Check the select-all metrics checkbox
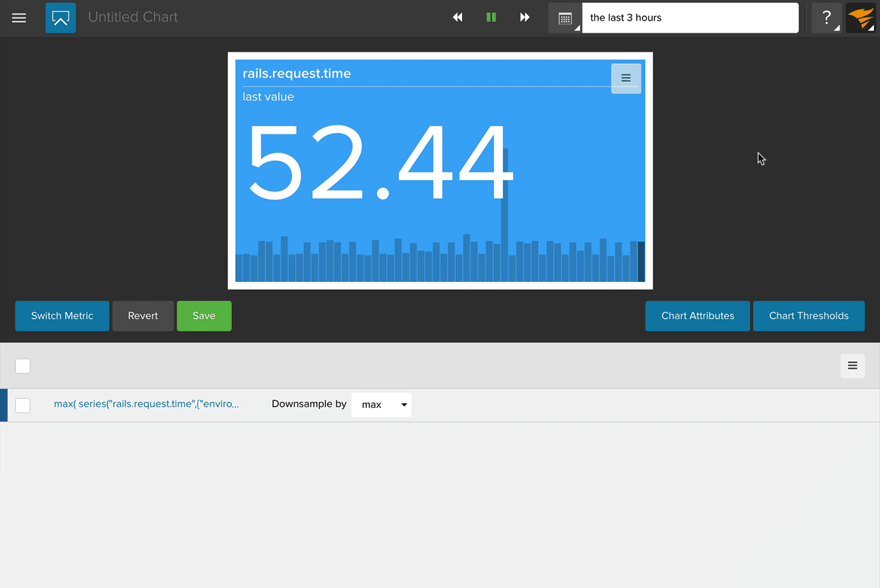 click(x=22, y=365)
